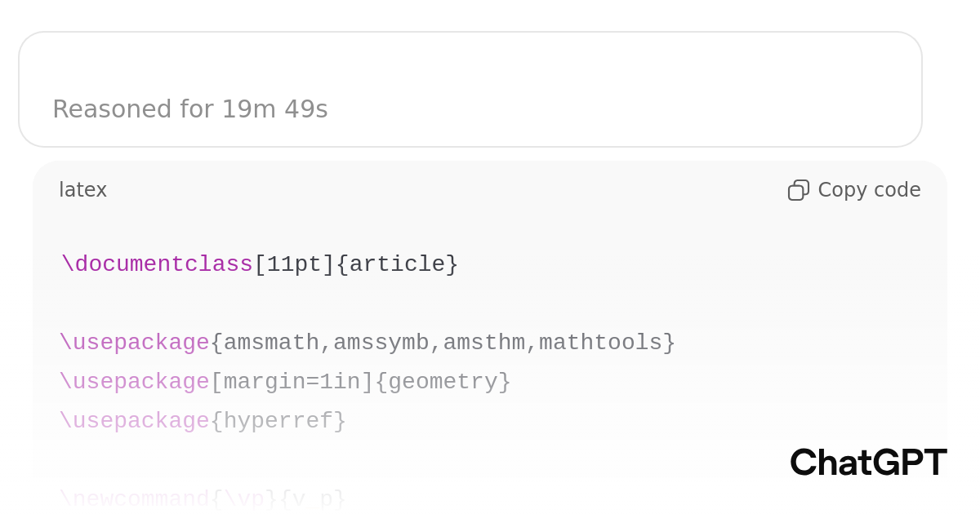This screenshot has width=980, height=514.
Task: Click the "latex" language label
Action: [x=82, y=190]
